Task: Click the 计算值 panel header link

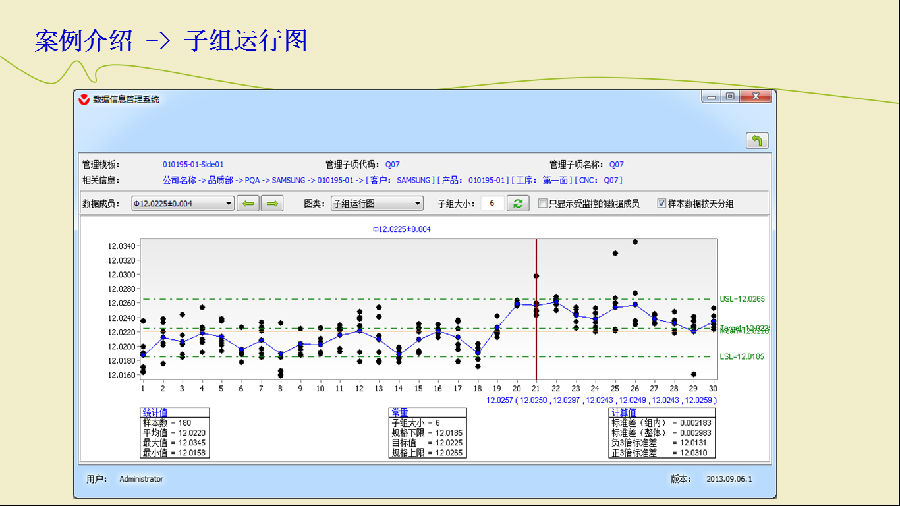Action: [x=623, y=411]
